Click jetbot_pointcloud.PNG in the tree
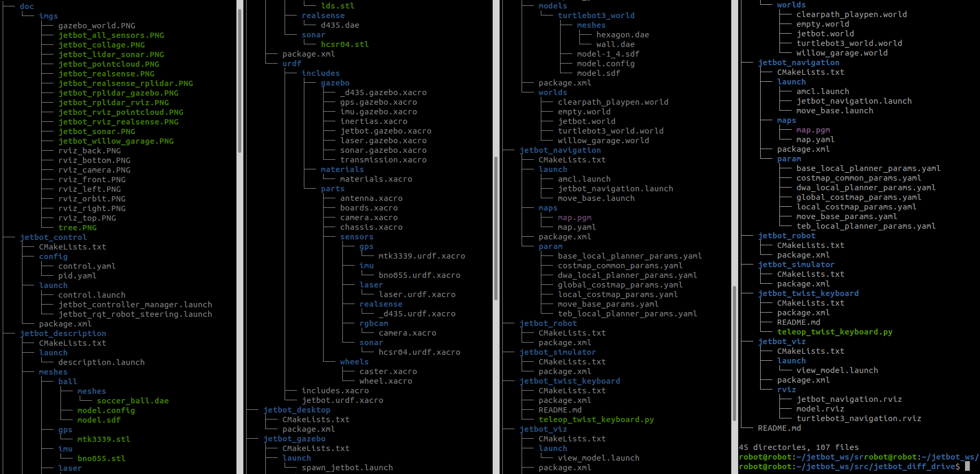Viewport: 980px width, 474px height. click(x=109, y=64)
